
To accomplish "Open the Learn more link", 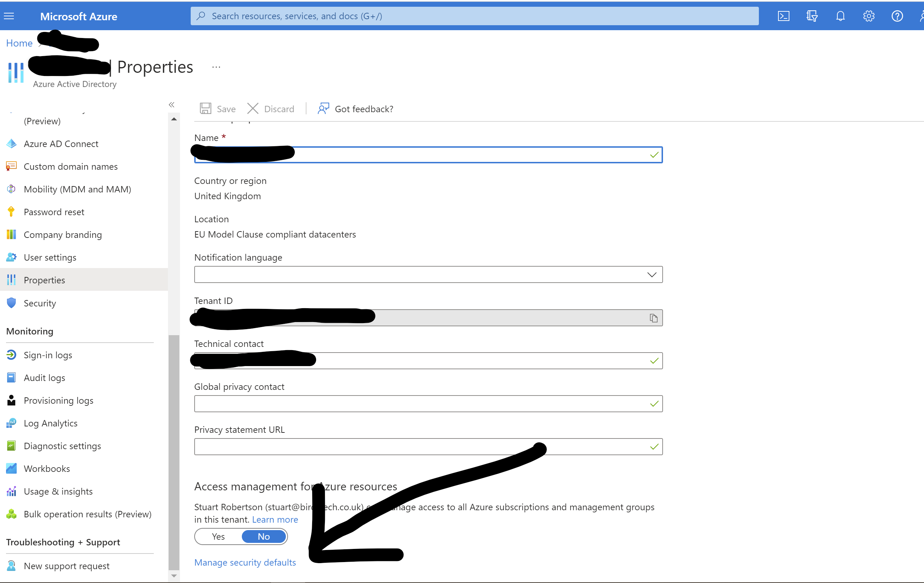I will (275, 519).
